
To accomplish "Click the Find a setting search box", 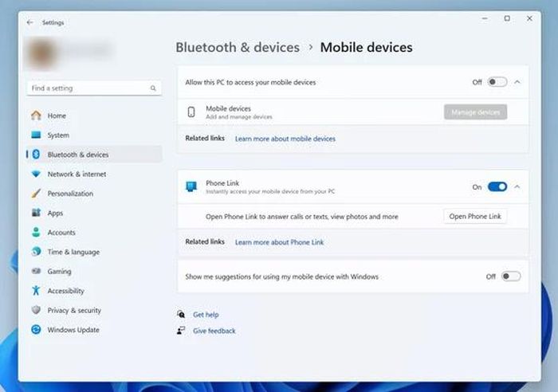I will 94,88.
